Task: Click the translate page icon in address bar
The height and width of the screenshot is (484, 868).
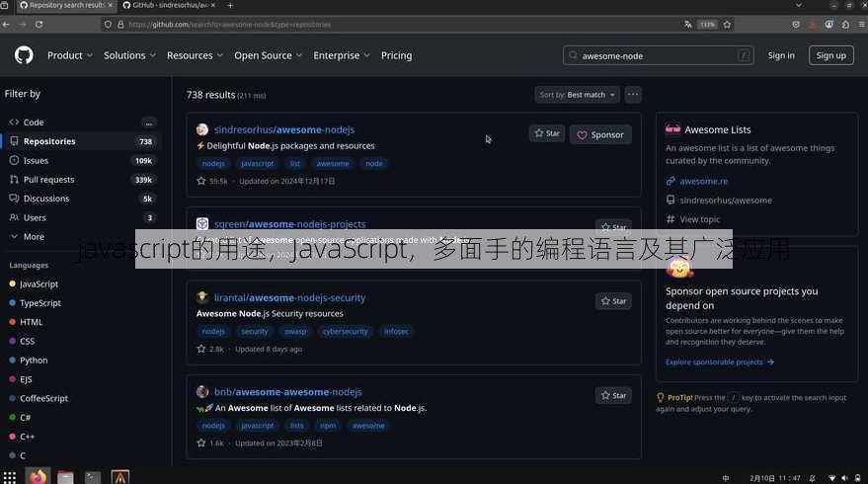Action: click(687, 25)
